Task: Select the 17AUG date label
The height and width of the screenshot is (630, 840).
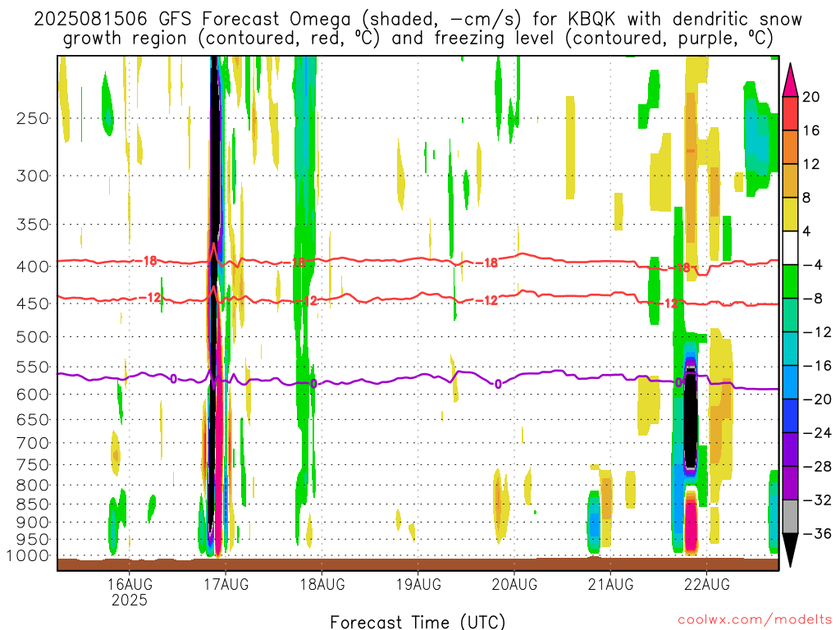Action: [226, 584]
